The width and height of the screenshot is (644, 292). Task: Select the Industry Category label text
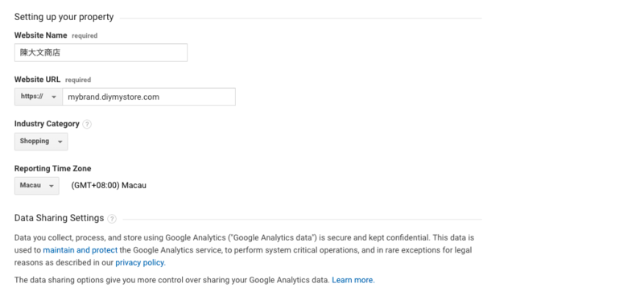pos(47,124)
